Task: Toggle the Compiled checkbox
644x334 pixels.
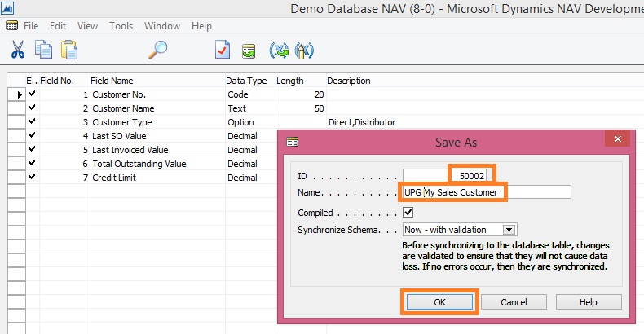Action: 409,212
